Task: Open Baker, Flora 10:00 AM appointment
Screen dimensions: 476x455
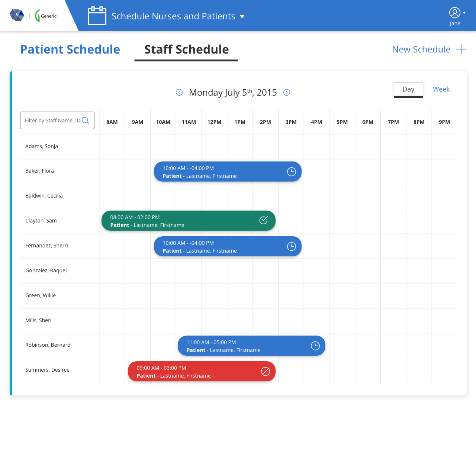Action: click(228, 172)
